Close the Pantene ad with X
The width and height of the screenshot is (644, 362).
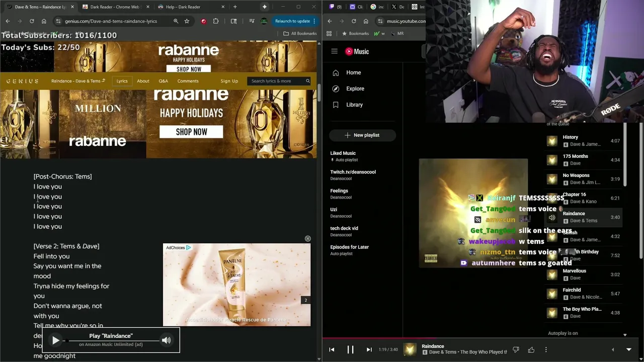[307, 238]
